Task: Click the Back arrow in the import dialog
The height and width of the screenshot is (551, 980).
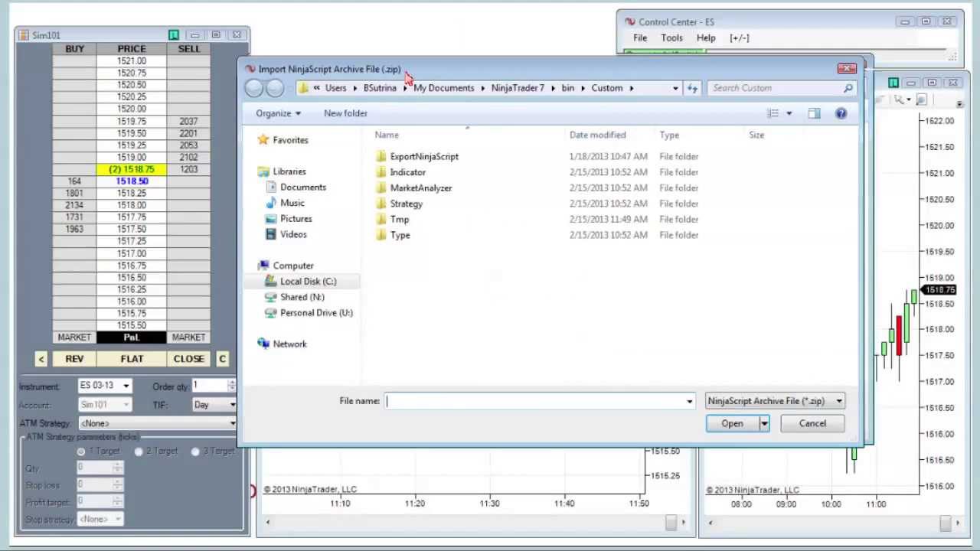Action: pos(253,88)
